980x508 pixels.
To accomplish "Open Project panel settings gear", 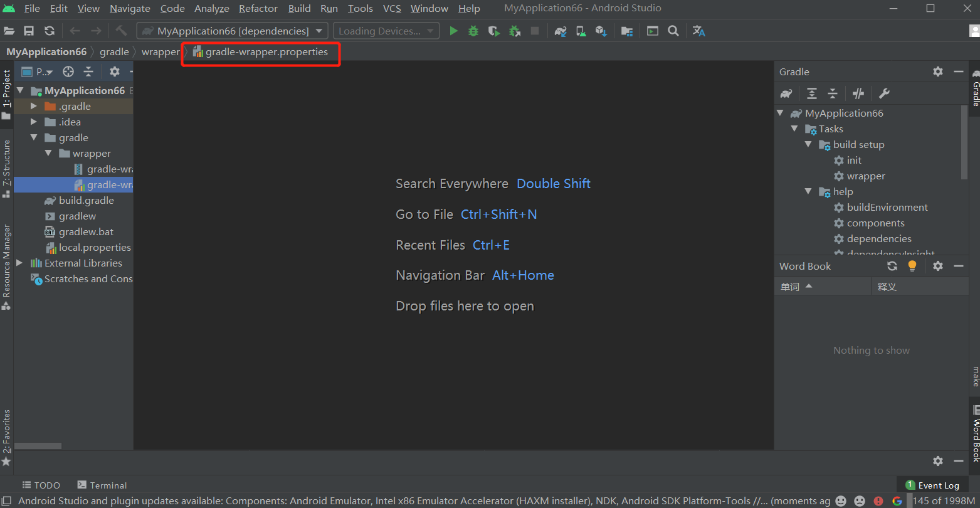I will pyautogui.click(x=114, y=71).
